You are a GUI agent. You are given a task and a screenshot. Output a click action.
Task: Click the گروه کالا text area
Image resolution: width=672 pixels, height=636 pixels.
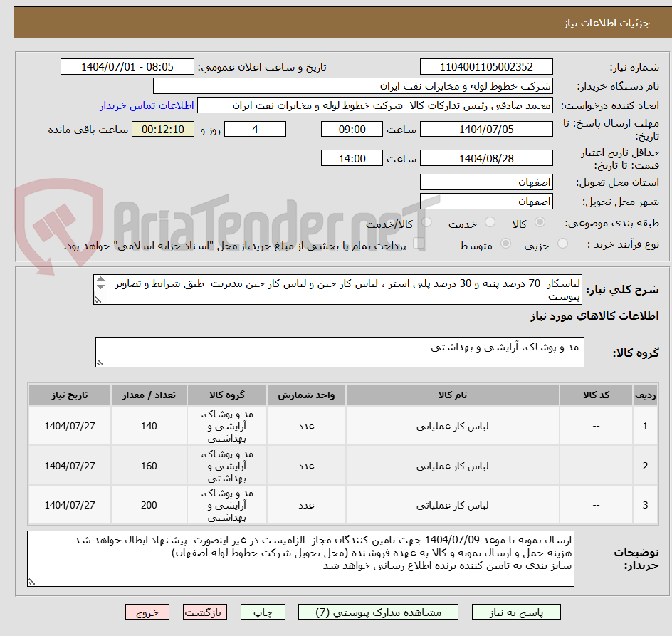pyautogui.click(x=340, y=352)
